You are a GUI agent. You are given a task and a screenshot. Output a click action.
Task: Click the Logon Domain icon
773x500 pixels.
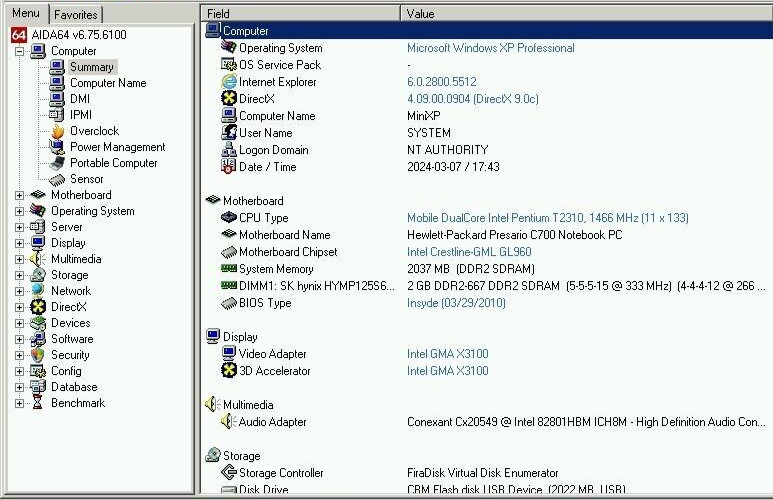(x=229, y=149)
